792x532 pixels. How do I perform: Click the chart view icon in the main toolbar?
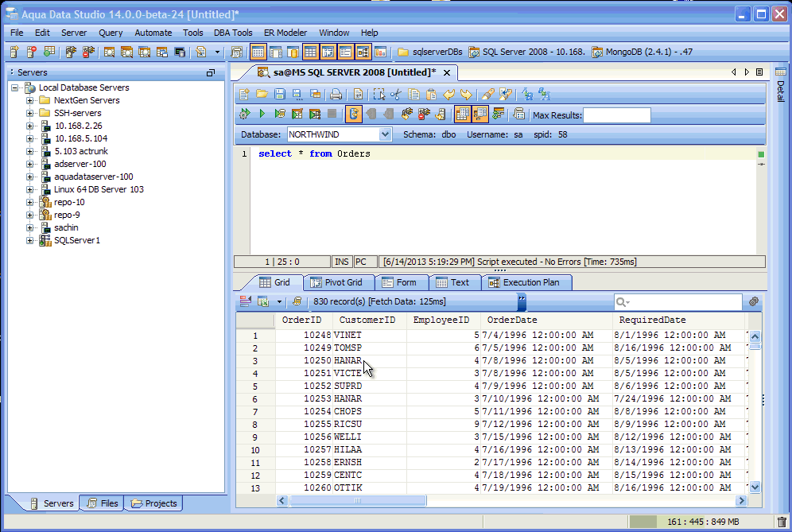coord(380,52)
